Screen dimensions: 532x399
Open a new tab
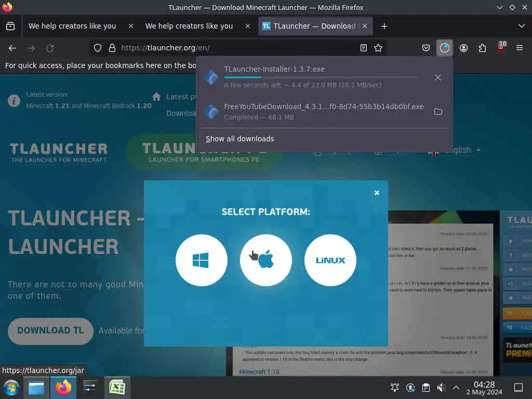pos(384,26)
